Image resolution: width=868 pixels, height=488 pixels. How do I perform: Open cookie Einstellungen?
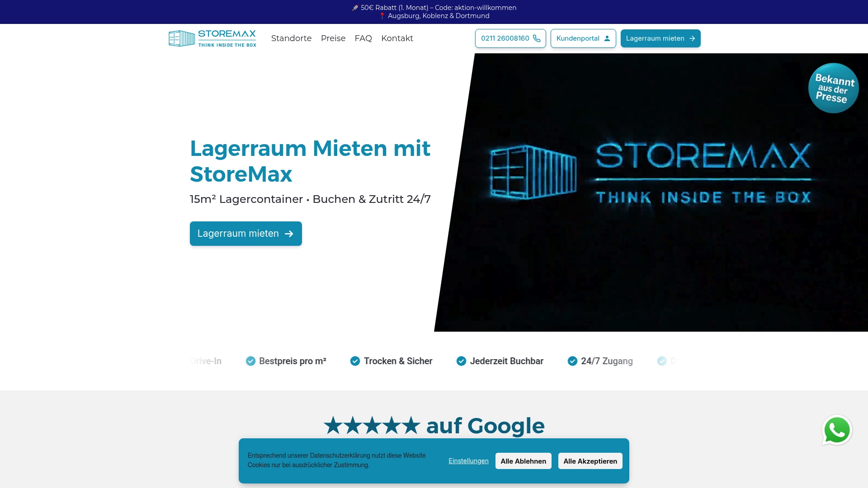(x=468, y=460)
